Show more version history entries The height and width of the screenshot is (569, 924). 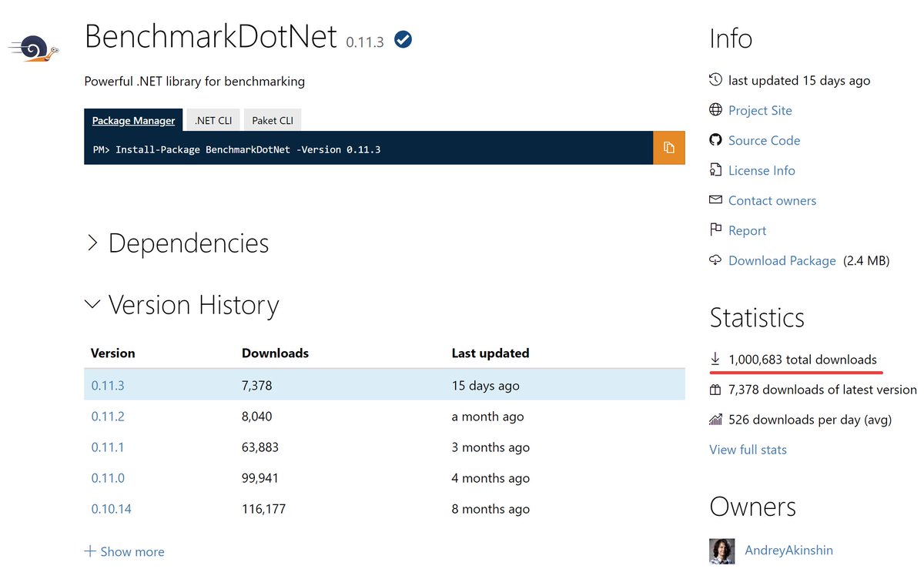pos(124,551)
